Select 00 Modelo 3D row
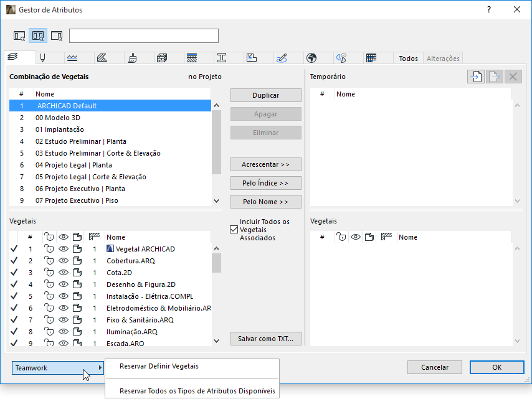The height and width of the screenshot is (399, 532). point(110,118)
